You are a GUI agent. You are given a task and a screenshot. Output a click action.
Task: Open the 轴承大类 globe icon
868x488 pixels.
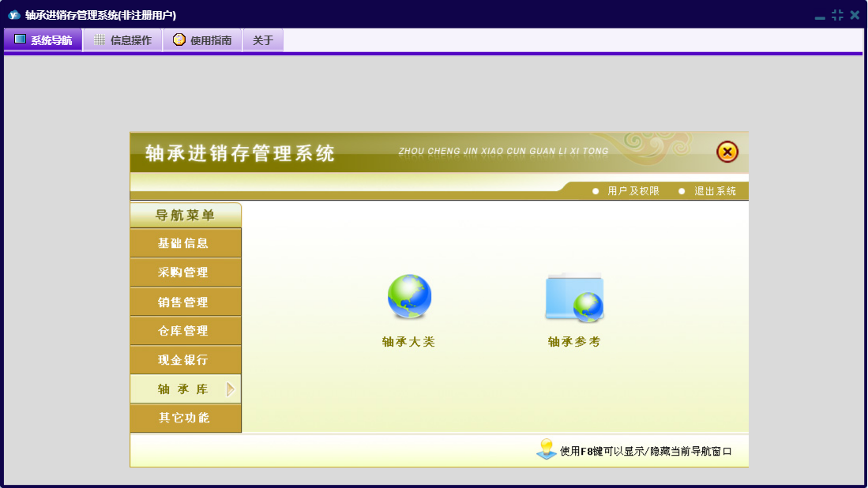point(409,297)
